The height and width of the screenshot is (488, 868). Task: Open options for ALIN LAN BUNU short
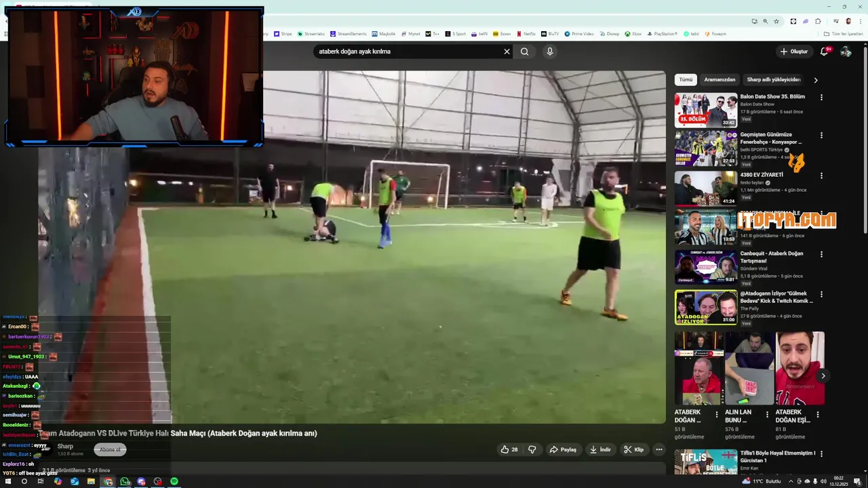[767, 414]
